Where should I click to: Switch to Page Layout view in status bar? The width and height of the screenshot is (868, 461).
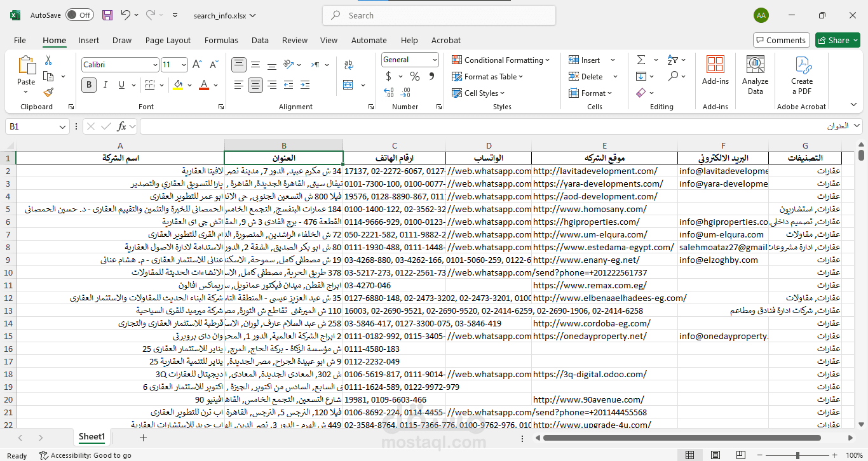point(714,455)
